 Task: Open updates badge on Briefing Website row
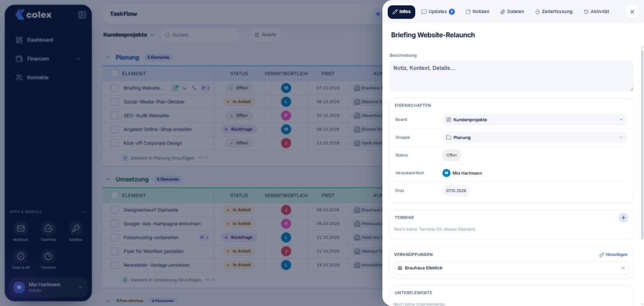click(x=205, y=88)
